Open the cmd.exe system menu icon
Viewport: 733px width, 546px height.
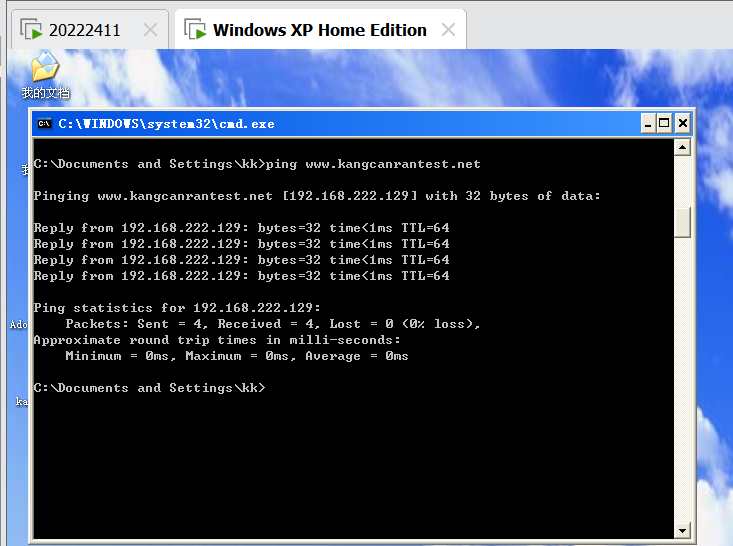point(44,123)
